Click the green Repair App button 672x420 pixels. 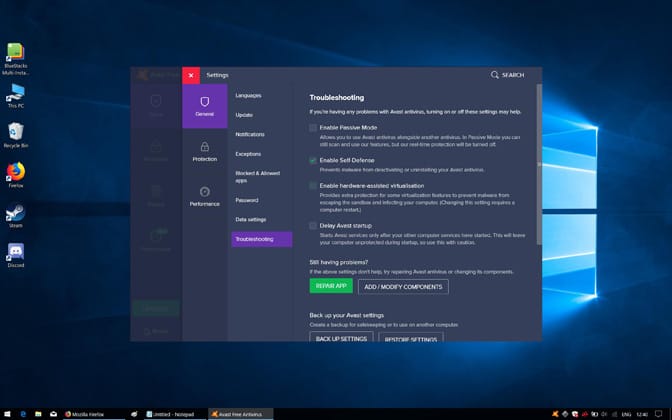tap(331, 286)
